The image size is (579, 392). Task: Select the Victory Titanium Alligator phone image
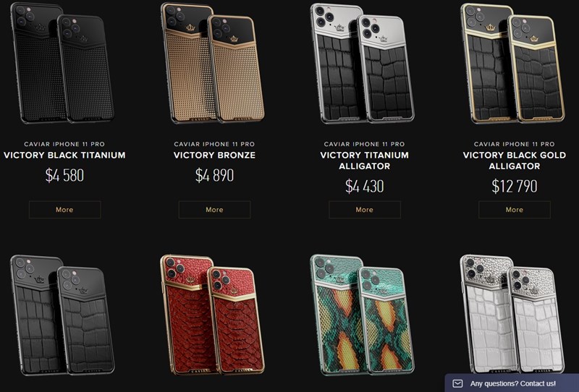(x=363, y=63)
